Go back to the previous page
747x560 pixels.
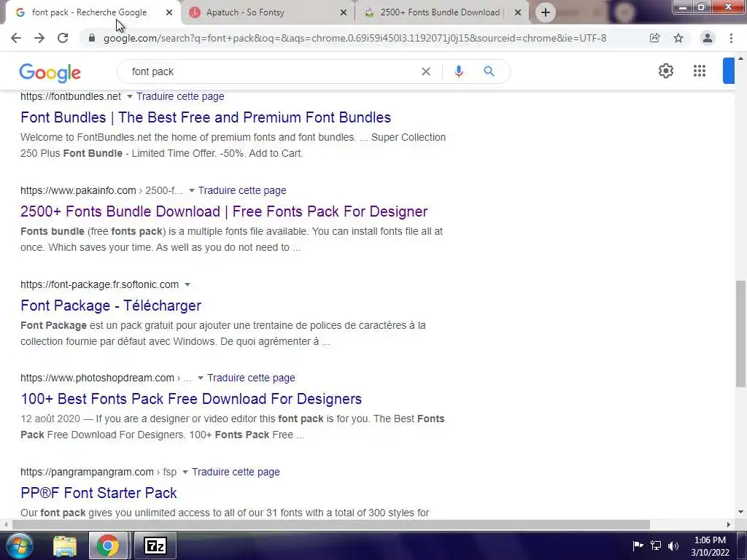pyautogui.click(x=16, y=38)
